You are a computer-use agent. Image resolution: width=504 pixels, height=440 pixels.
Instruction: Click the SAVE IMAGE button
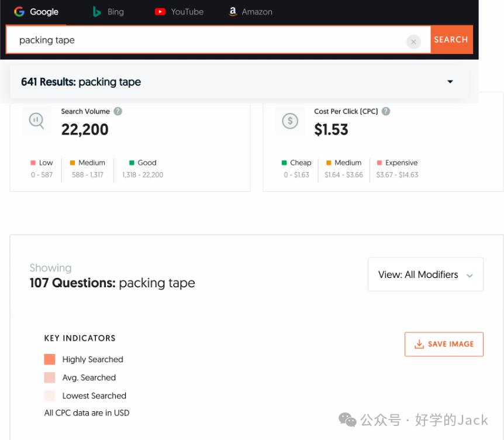coord(444,344)
